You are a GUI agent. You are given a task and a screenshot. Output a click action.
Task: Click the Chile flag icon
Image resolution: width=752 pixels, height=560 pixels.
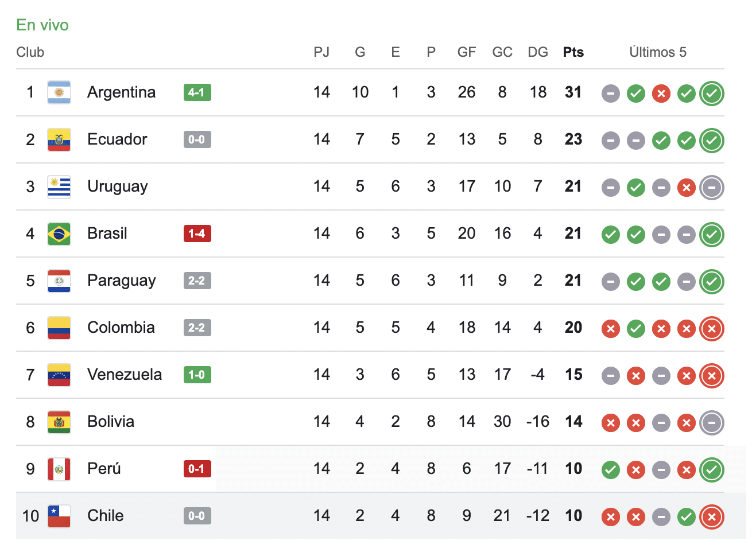[58, 516]
